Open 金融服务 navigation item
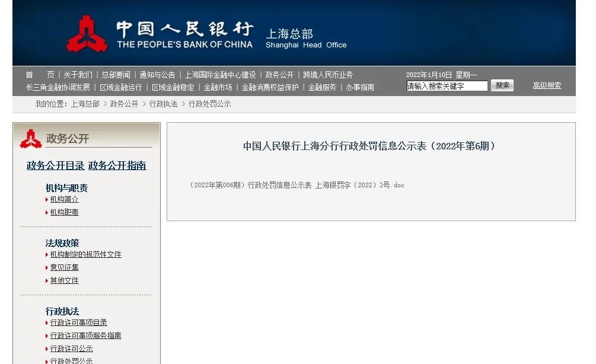 point(323,87)
